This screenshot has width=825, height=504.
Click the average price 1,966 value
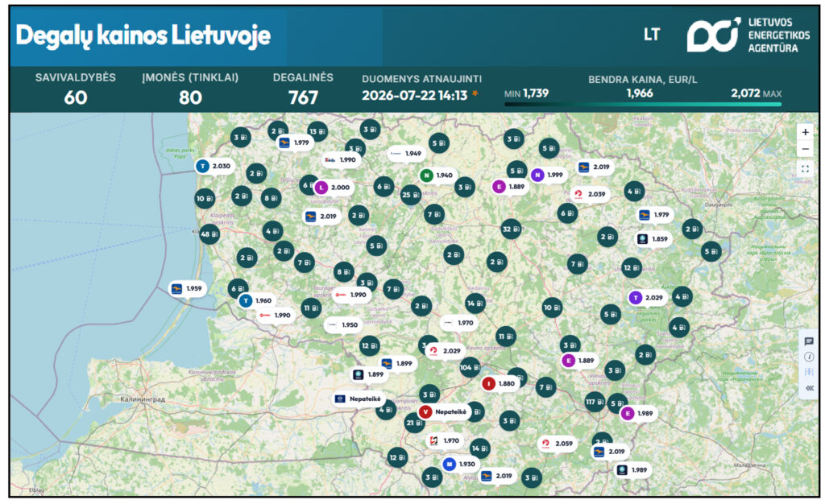(x=640, y=93)
